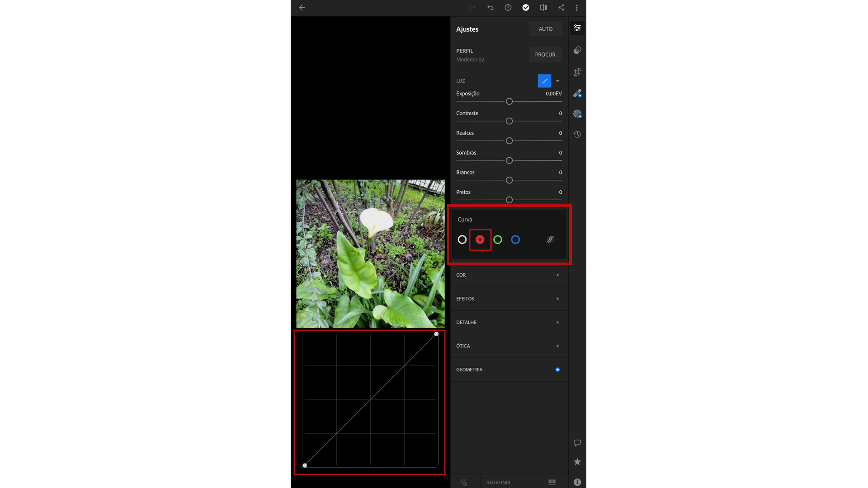Expand the DETALHE section
This screenshot has width=868, height=488.
pos(509,322)
